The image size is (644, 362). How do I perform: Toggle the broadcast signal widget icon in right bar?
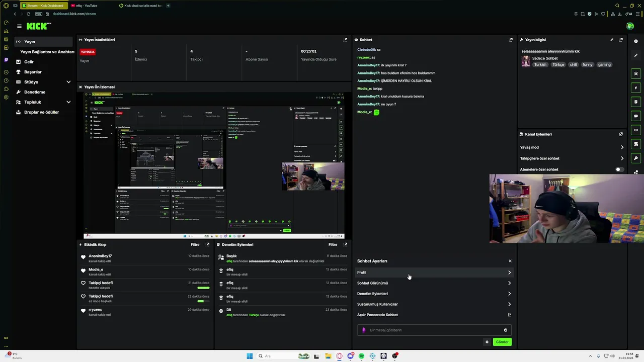tap(636, 130)
